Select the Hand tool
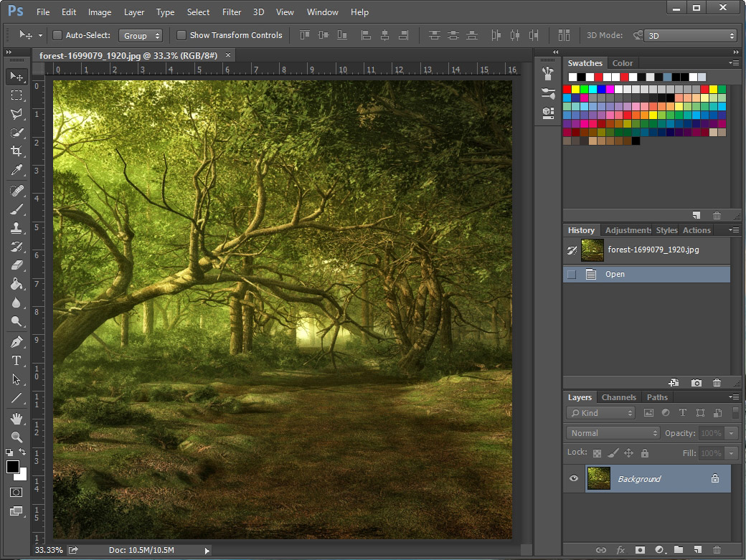Screen dimensions: 746x560 (x=16, y=418)
